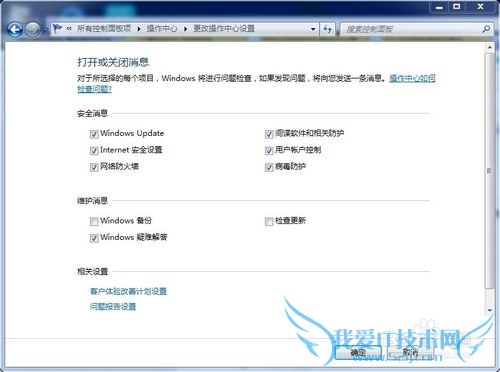Expand the double-chevron breadcrumb overflow
Screen dimensions: 500x372
(69, 29)
